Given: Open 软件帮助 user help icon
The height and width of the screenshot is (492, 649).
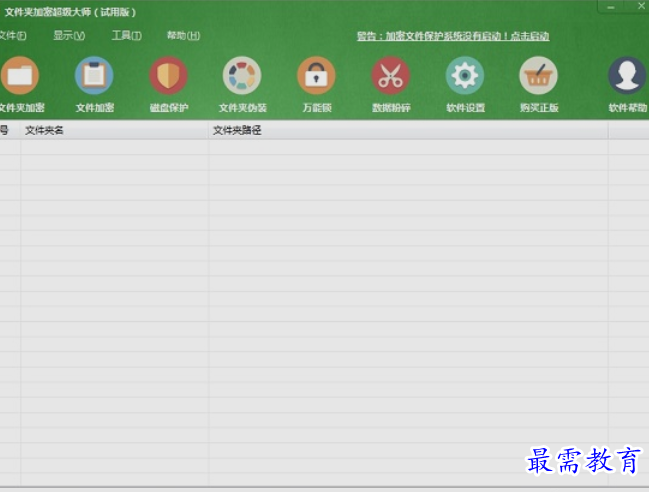Looking at the screenshot, I should click(x=627, y=76).
